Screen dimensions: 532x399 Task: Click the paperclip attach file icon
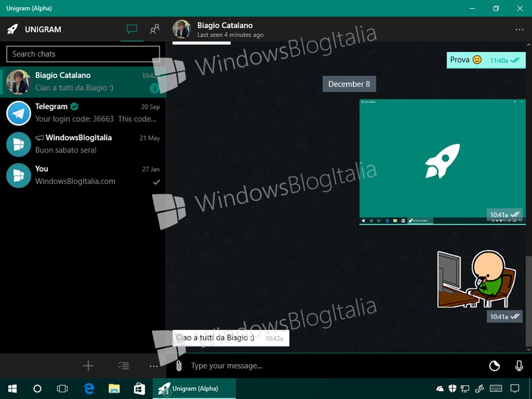coord(179,366)
